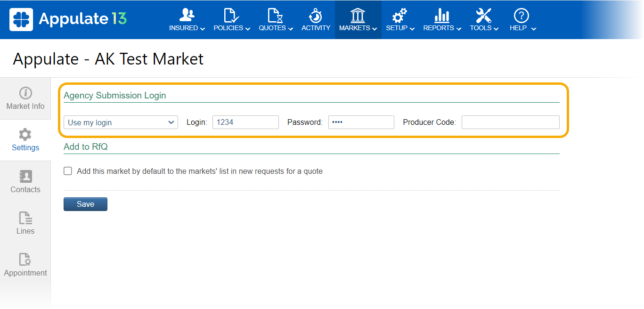Click the Setup gears icon

coord(399,15)
